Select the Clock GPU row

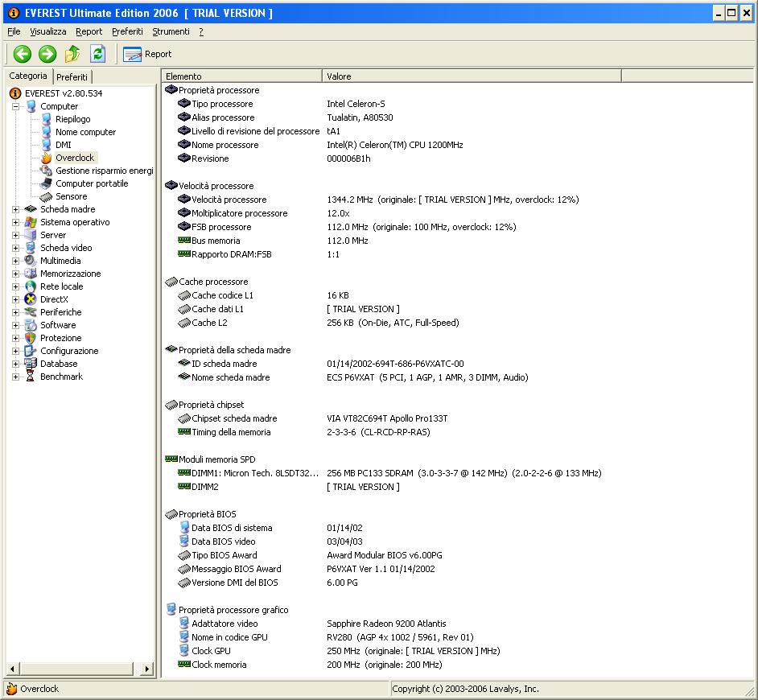pyautogui.click(x=340, y=651)
